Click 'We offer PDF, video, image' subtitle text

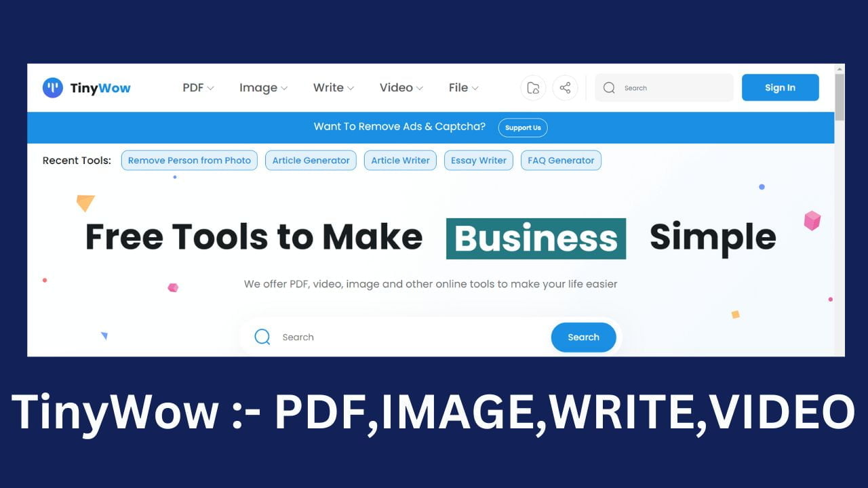[x=431, y=284]
